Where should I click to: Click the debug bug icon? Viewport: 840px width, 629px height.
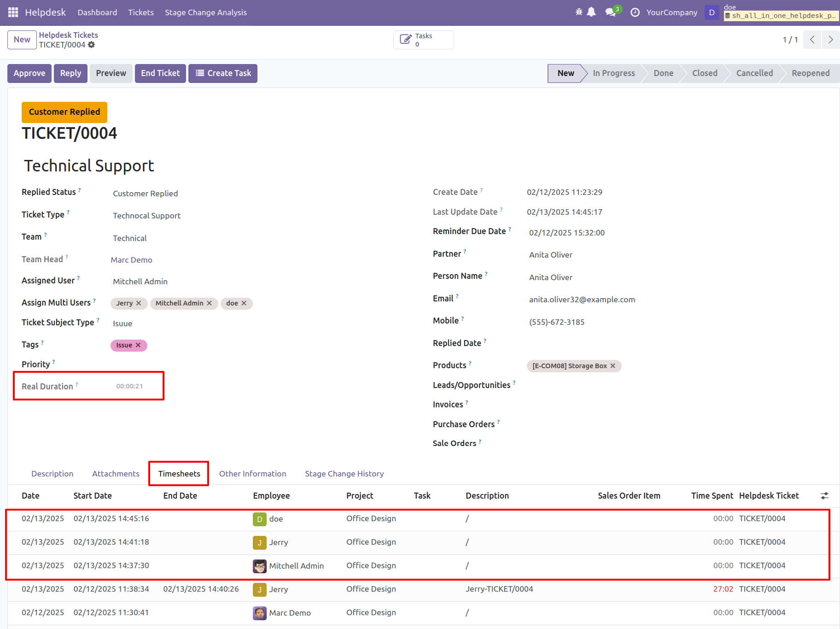pyautogui.click(x=579, y=12)
